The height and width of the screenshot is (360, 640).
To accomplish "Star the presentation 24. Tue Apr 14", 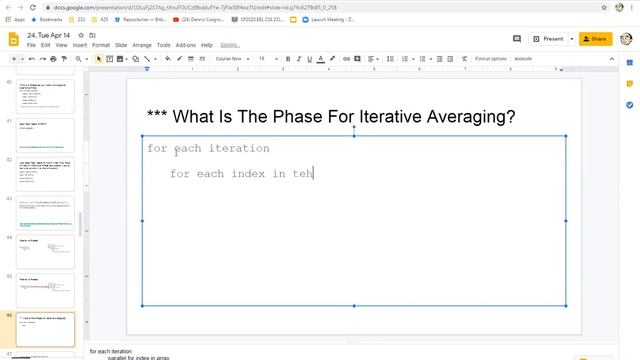I will click(x=81, y=36).
